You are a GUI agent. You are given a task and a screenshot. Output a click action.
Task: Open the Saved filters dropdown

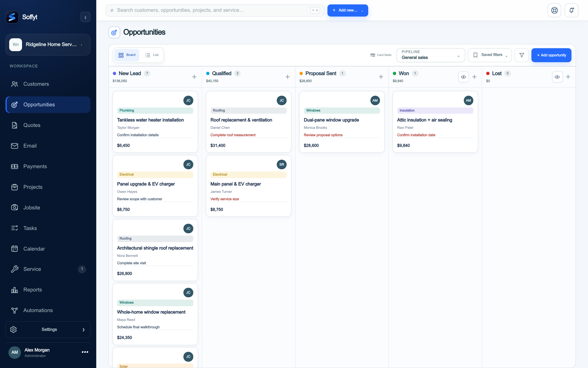pos(490,55)
